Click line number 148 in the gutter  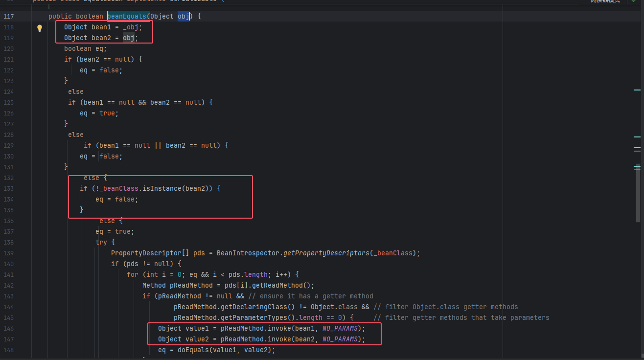(9, 350)
